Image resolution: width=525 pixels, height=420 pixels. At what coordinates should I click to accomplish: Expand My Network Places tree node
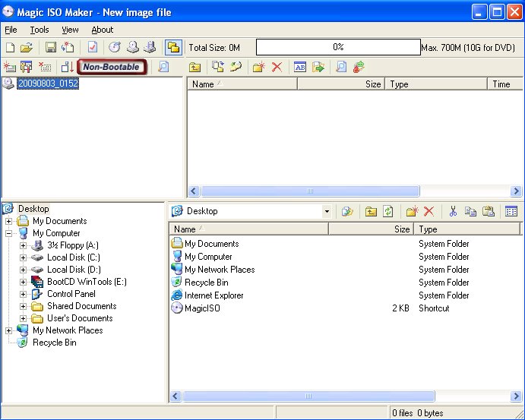pyautogui.click(x=8, y=330)
